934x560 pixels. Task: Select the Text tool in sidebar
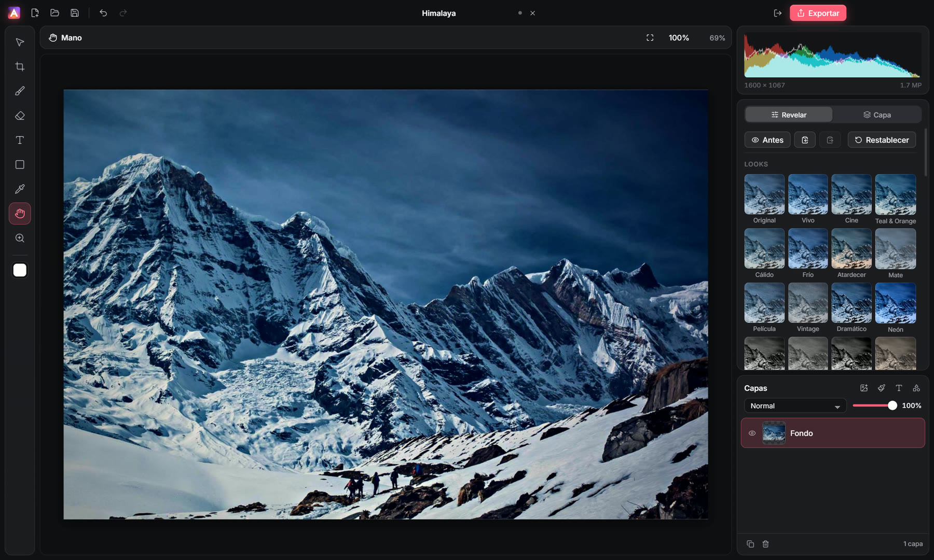[x=20, y=140]
